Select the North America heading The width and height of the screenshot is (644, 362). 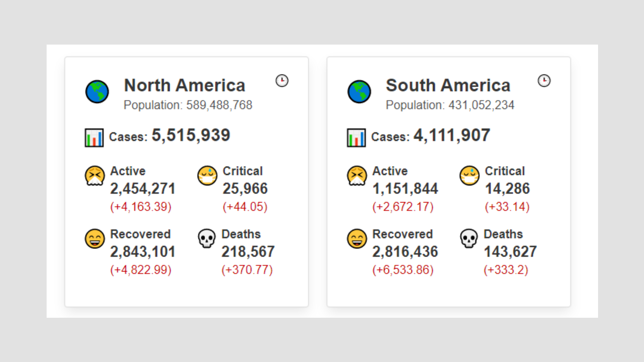click(184, 85)
